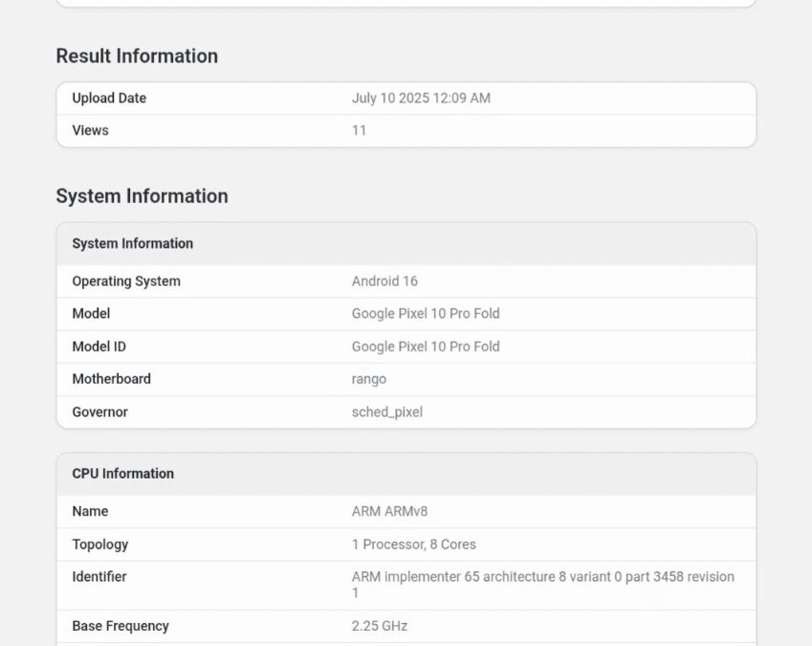The height and width of the screenshot is (646, 812).
Task: Click the Model ID row label
Action: click(x=99, y=346)
